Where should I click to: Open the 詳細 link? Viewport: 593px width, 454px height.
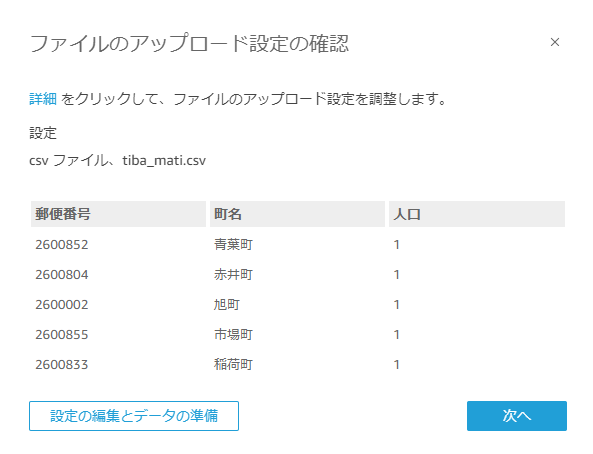tap(43, 99)
